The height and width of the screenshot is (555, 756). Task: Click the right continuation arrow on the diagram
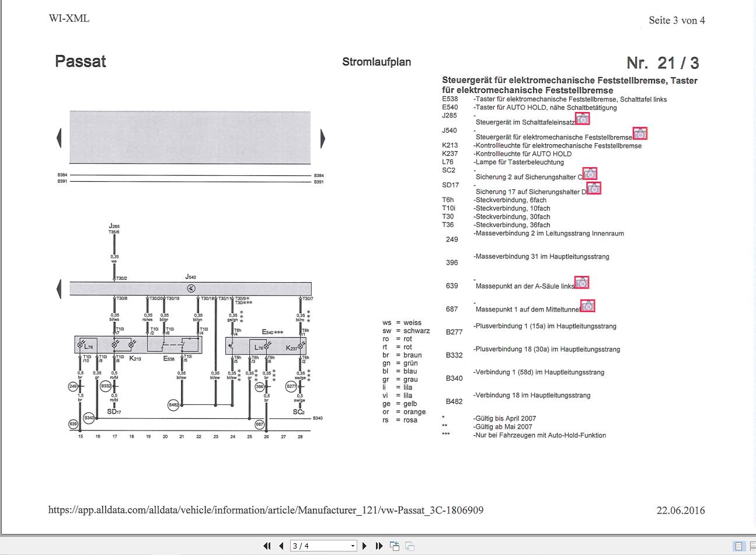coord(323,137)
